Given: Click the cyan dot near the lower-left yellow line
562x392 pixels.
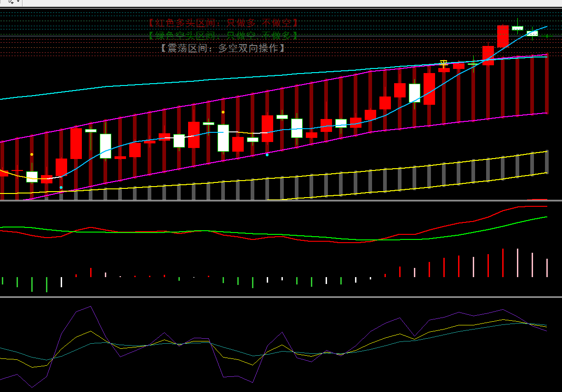Looking at the screenshot, I should tap(61, 187).
